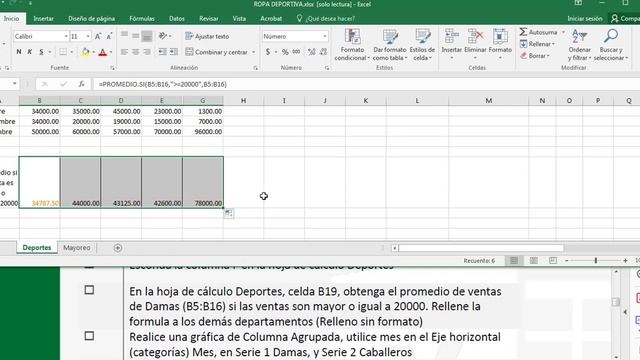Check the box next to 'En la hoja de cálculo Deportes'

pos(89,290)
